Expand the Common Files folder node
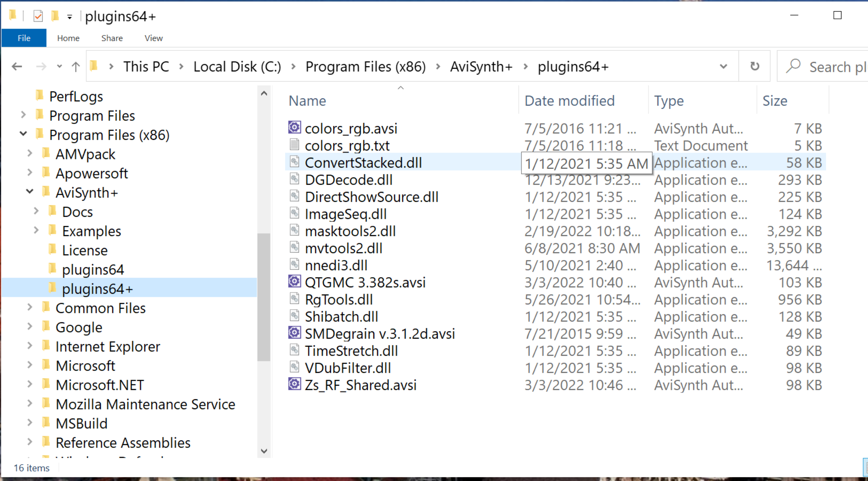868x481 pixels. tap(30, 307)
